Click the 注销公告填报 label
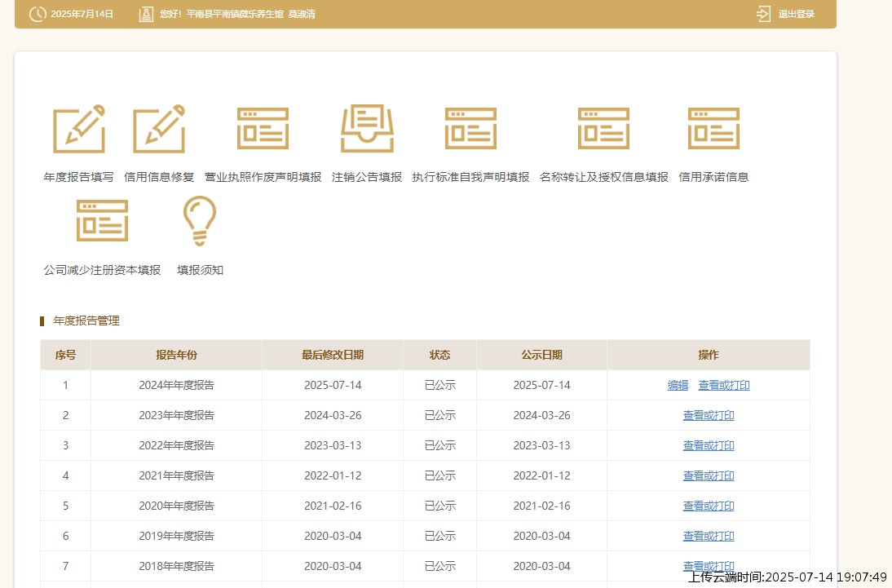 [x=367, y=177]
